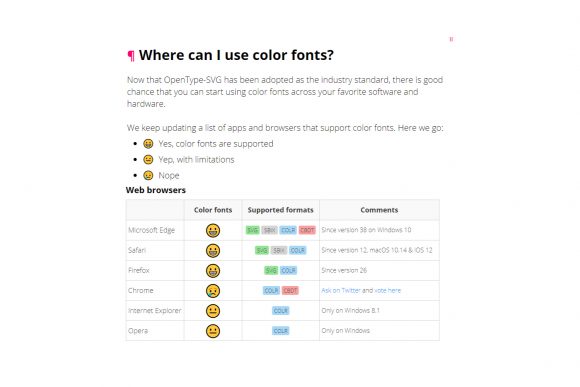Click the pink pilcrow anchor before the heading
This screenshot has width=580, height=387.
click(x=131, y=56)
